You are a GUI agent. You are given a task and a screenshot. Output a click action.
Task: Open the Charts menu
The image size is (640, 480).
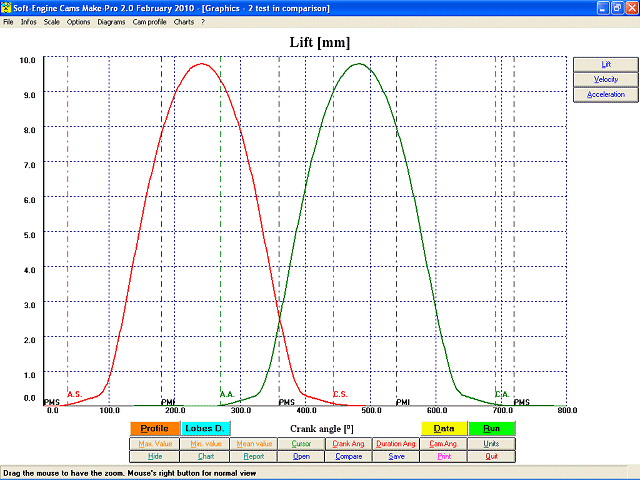pos(184,22)
